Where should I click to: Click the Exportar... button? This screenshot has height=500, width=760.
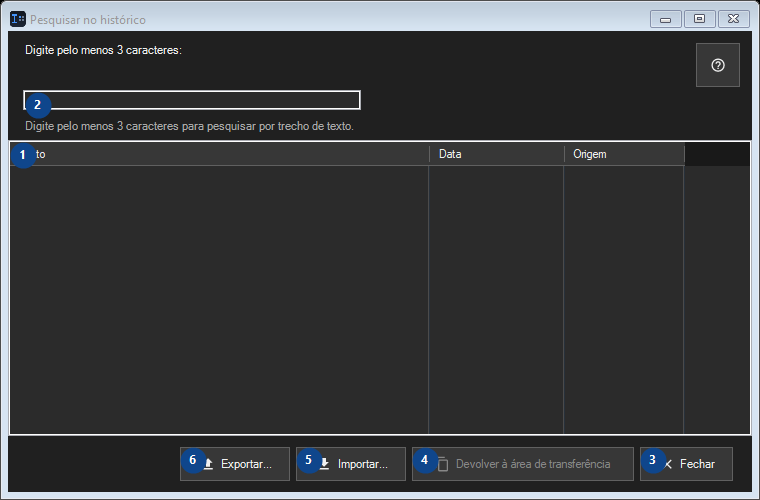pos(235,464)
